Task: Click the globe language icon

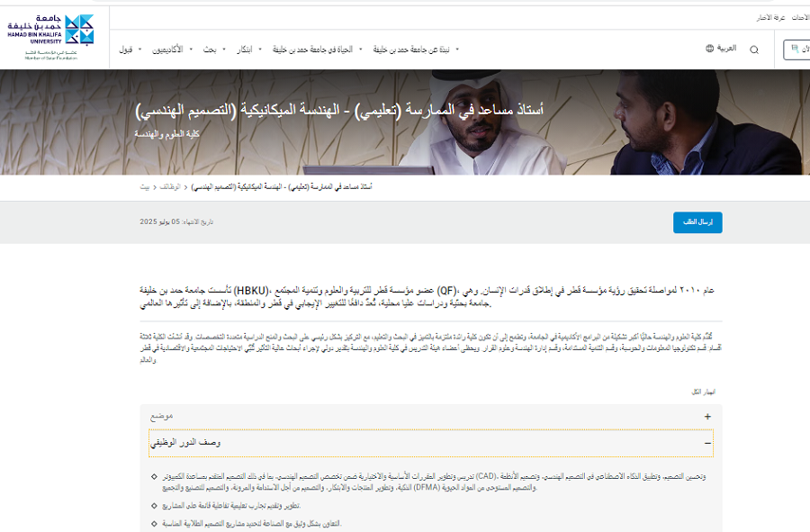Action: coord(709,49)
